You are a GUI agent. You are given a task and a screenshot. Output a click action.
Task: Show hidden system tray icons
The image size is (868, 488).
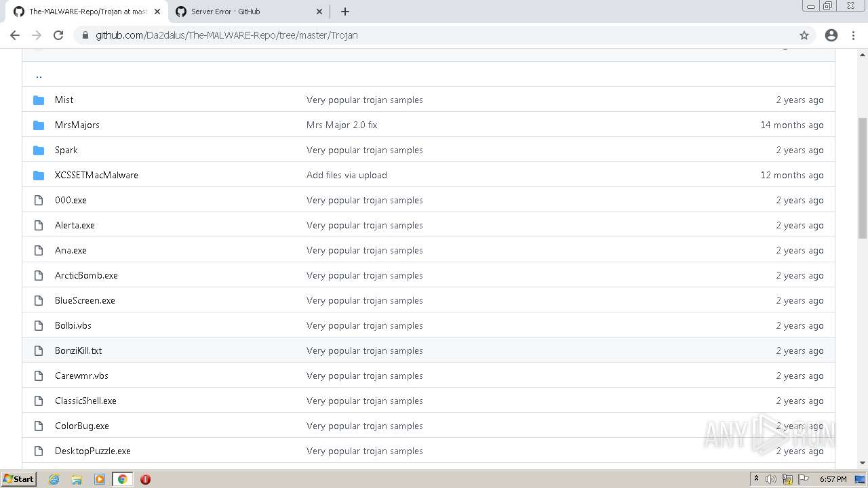[756, 479]
